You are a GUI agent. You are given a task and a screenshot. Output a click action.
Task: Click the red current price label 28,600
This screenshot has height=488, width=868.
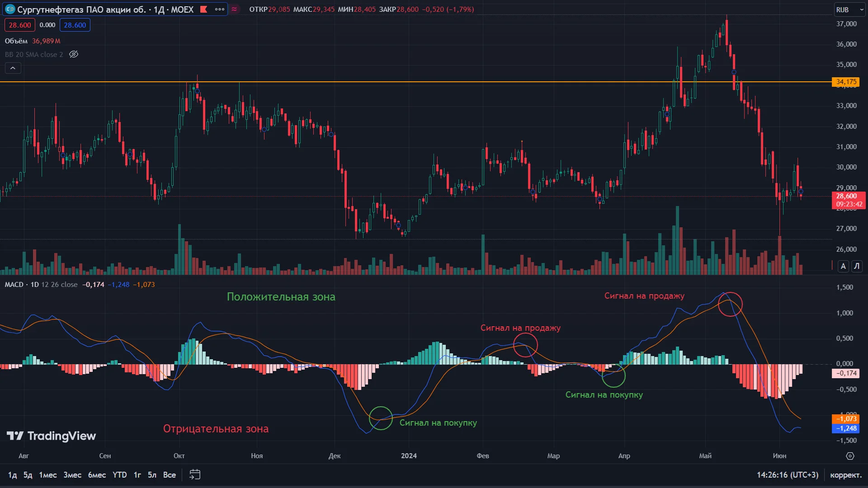(849, 200)
